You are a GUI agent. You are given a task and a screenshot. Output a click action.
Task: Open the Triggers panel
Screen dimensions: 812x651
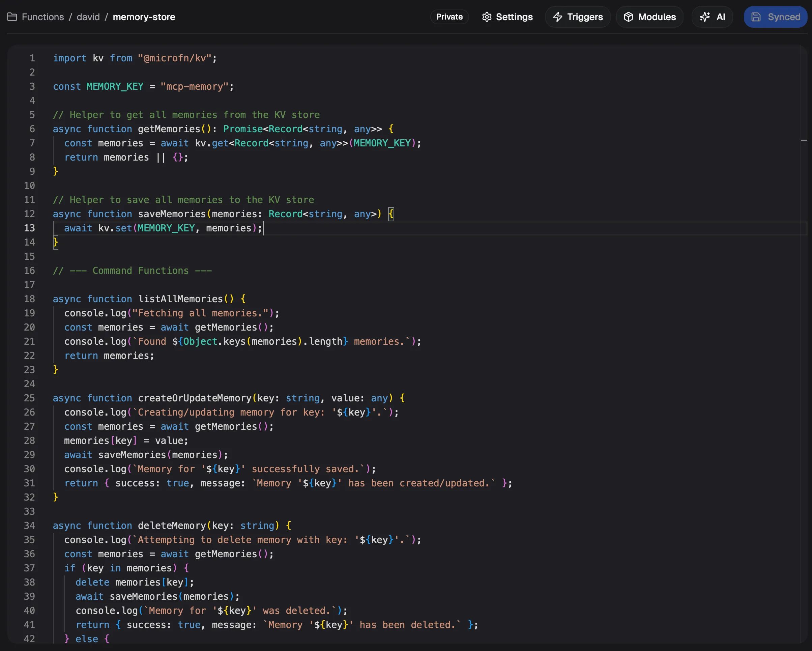click(578, 17)
